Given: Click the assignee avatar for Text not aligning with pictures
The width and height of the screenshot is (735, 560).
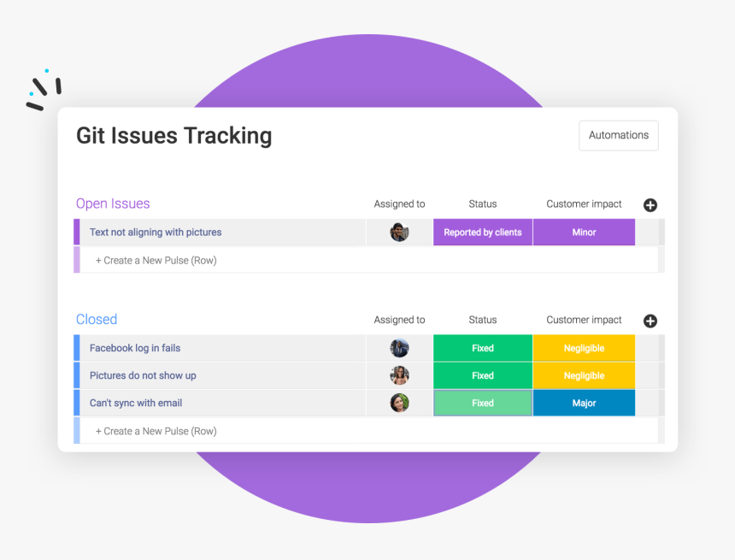Looking at the screenshot, I should coord(398,232).
